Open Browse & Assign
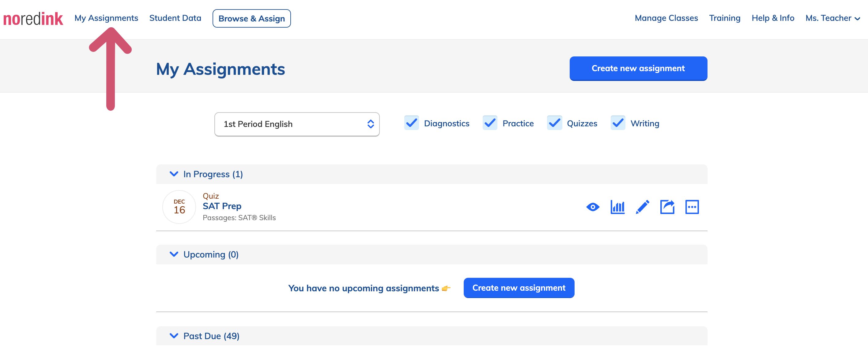 251,19
